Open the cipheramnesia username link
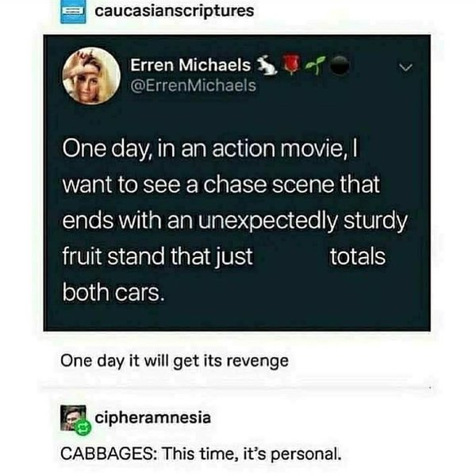 tap(152, 418)
